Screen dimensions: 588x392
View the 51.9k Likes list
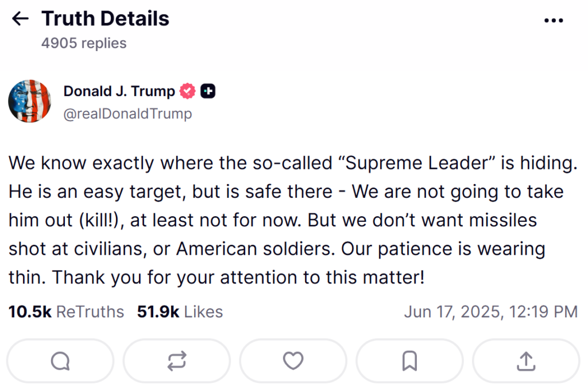click(x=180, y=312)
